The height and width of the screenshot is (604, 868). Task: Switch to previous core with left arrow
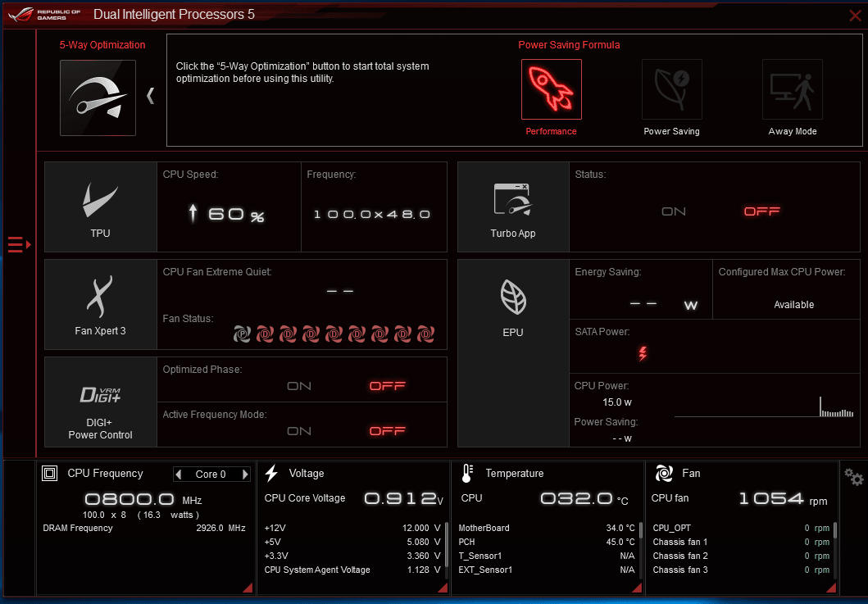178,474
